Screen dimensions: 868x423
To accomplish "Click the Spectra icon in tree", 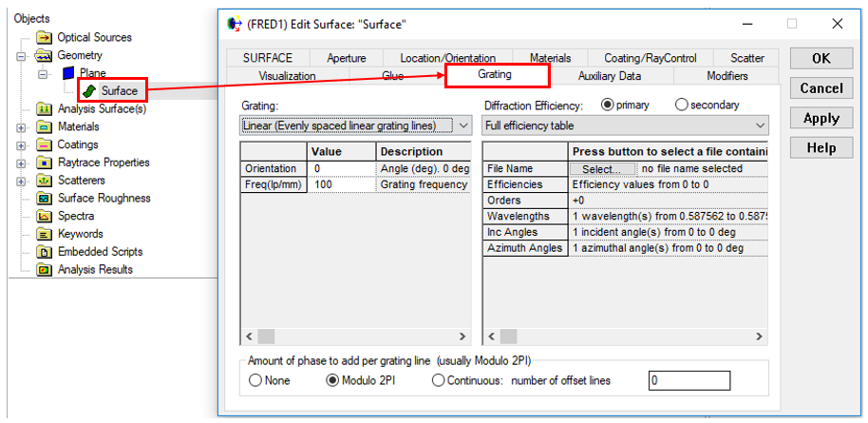I will pyautogui.click(x=44, y=217).
